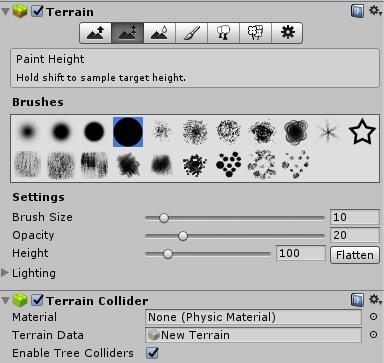Select the Place Trees tool
384x363 pixels.
tap(223, 33)
